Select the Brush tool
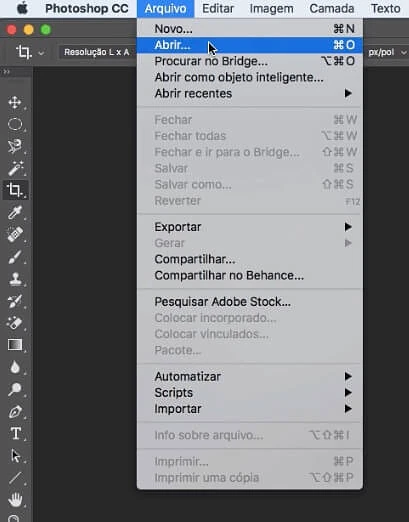This screenshot has width=409, height=522. click(x=15, y=257)
